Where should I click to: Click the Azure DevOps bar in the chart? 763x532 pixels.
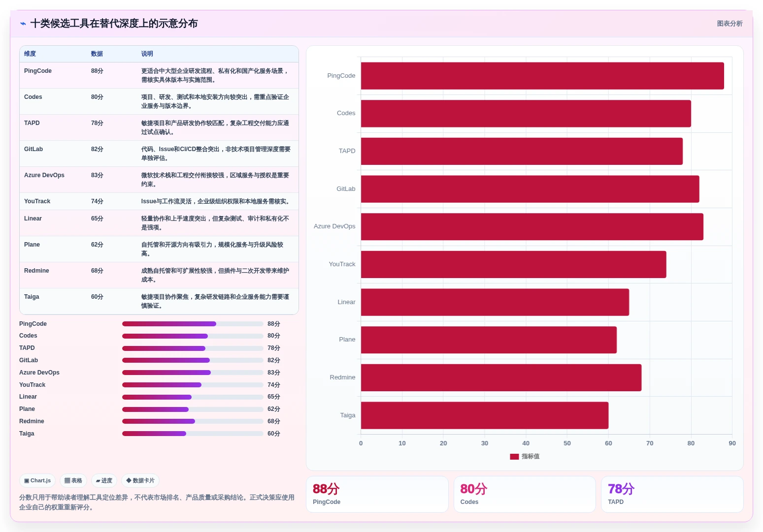point(532,227)
